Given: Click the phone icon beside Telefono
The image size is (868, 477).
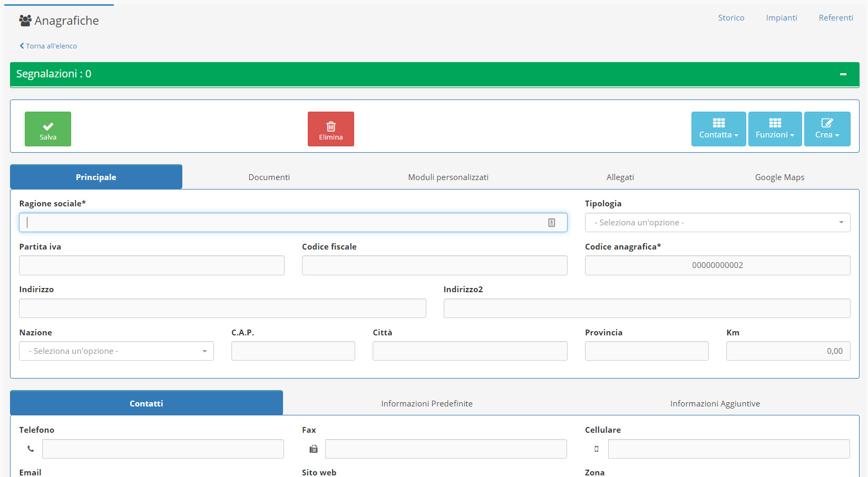Looking at the screenshot, I should click(x=31, y=449).
